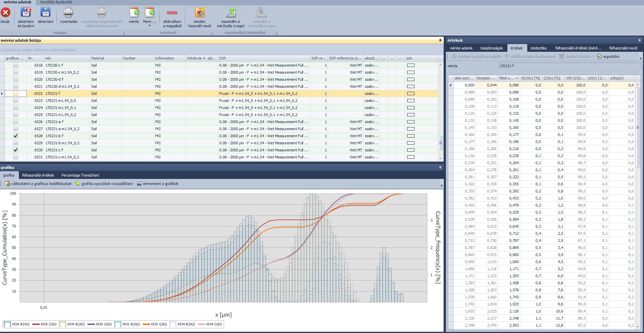Image resolution: width=644 pixels, height=333 pixels.
Task: Click the 'elmenteni' floppy disk icon
Action: [45, 13]
